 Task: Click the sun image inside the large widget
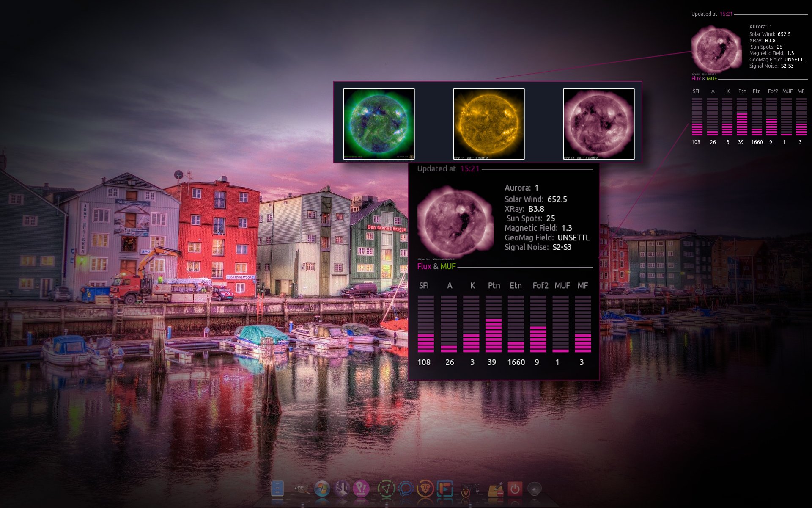pyautogui.click(x=456, y=222)
